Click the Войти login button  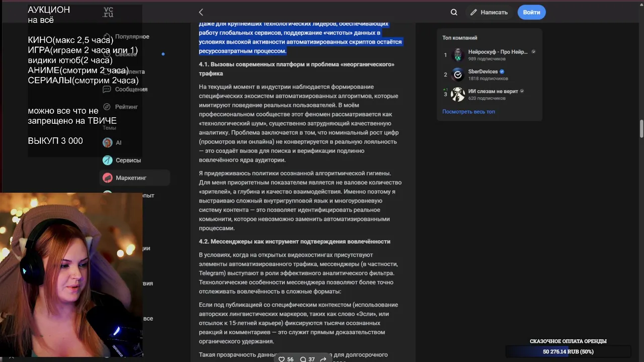(x=531, y=12)
